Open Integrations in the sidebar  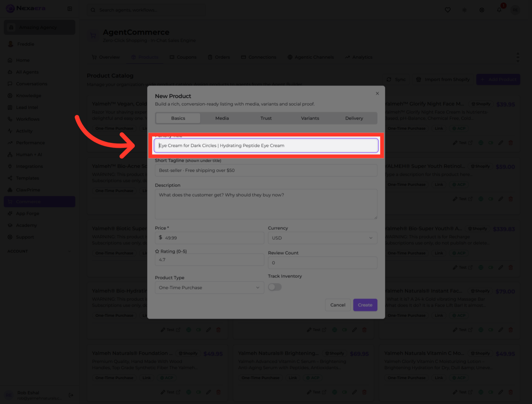click(x=39, y=166)
